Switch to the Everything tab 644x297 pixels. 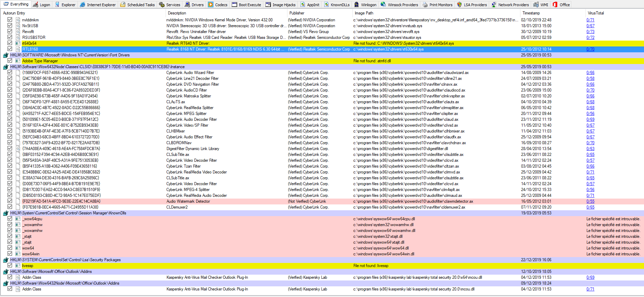tap(16, 4)
